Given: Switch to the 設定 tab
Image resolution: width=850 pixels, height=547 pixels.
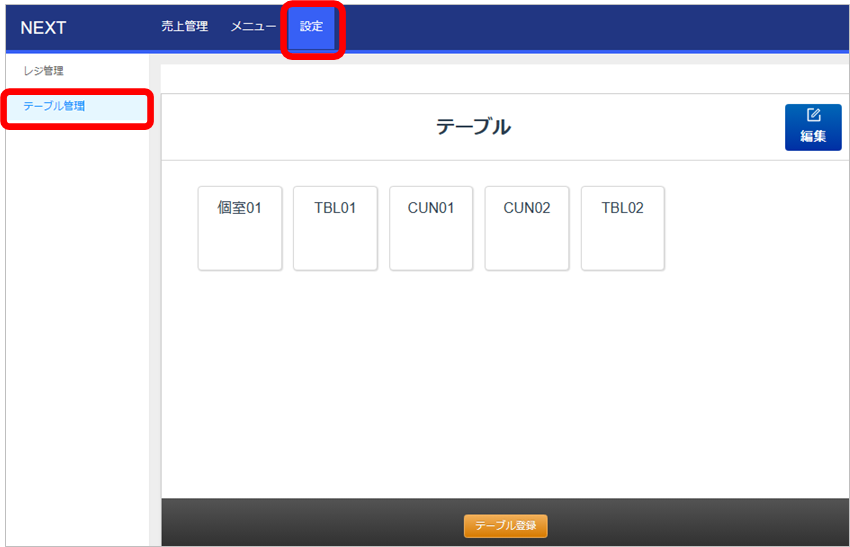Looking at the screenshot, I should point(312,27).
